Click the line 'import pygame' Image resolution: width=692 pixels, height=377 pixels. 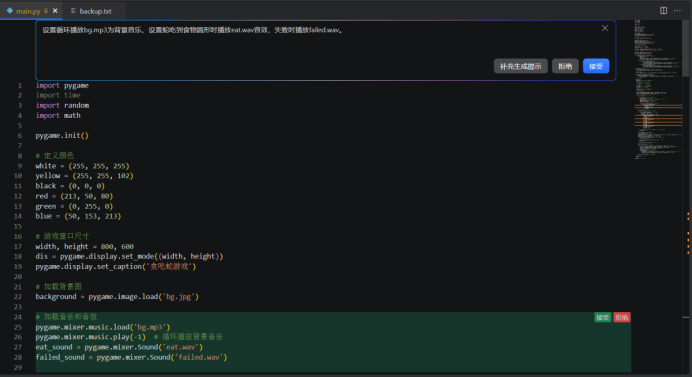[x=62, y=85]
